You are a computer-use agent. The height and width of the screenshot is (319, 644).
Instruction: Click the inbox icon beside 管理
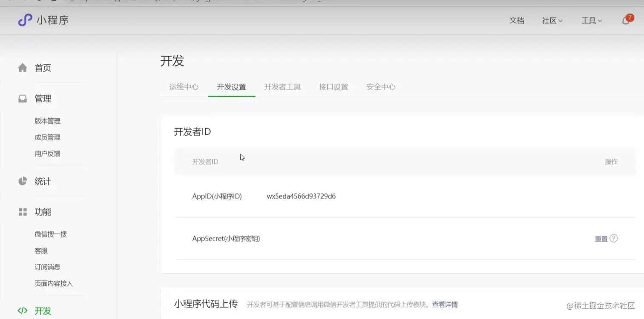click(x=23, y=99)
